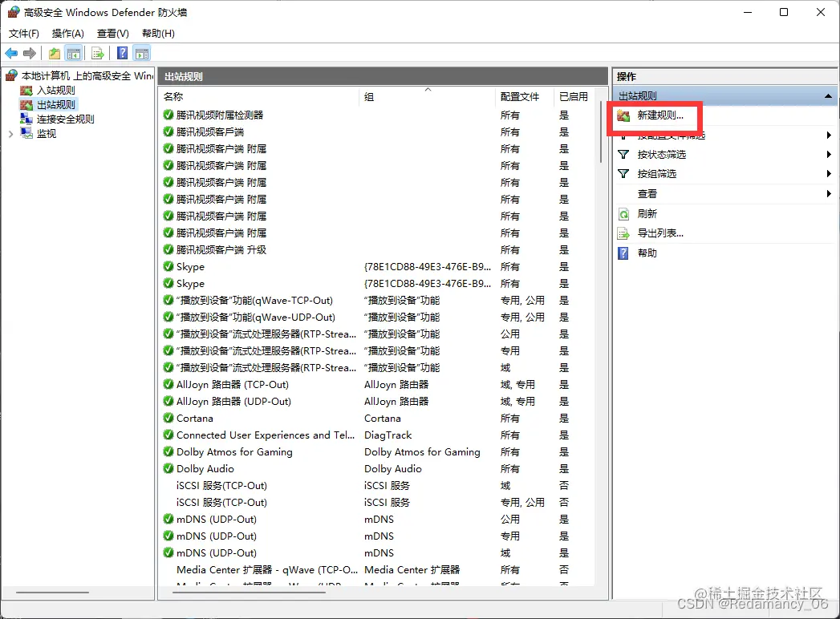Click the Back arrow toolbar icon
840x619 pixels.
click(x=11, y=53)
